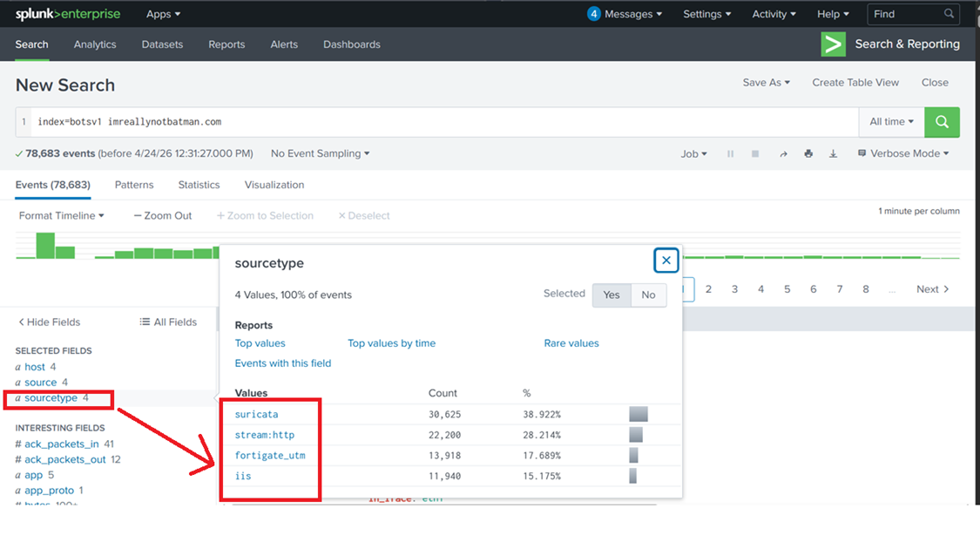Open the Apps dropdown menu
The width and height of the screenshot is (980, 556).
pos(163,14)
